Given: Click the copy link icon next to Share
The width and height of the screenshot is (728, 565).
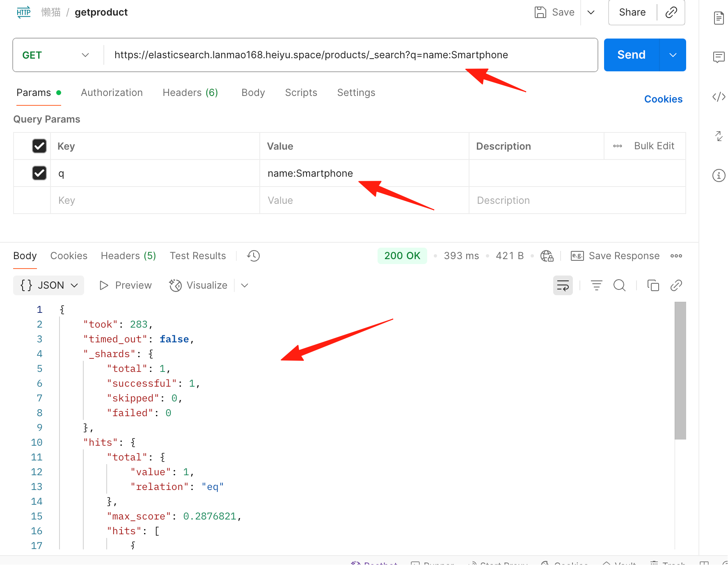Looking at the screenshot, I should pos(671,12).
